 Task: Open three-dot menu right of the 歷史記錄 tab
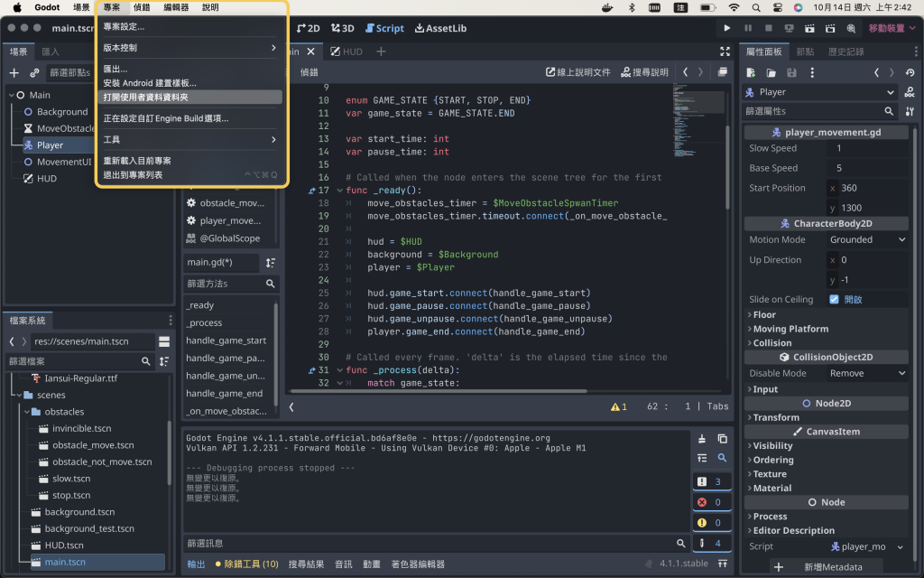click(916, 51)
